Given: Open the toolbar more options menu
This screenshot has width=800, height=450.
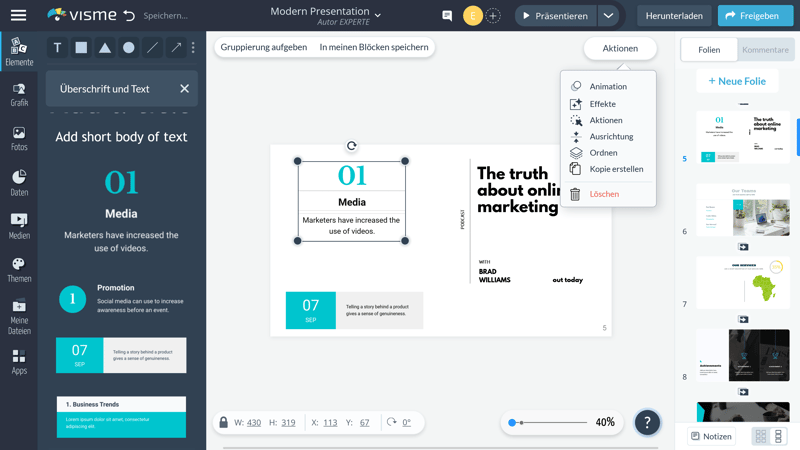Looking at the screenshot, I should click(x=193, y=47).
